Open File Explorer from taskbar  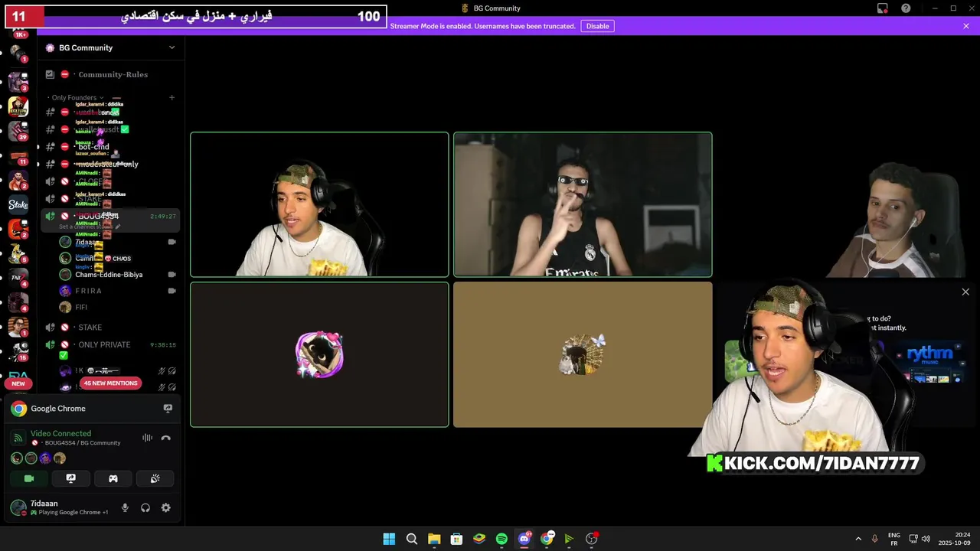pyautogui.click(x=434, y=539)
